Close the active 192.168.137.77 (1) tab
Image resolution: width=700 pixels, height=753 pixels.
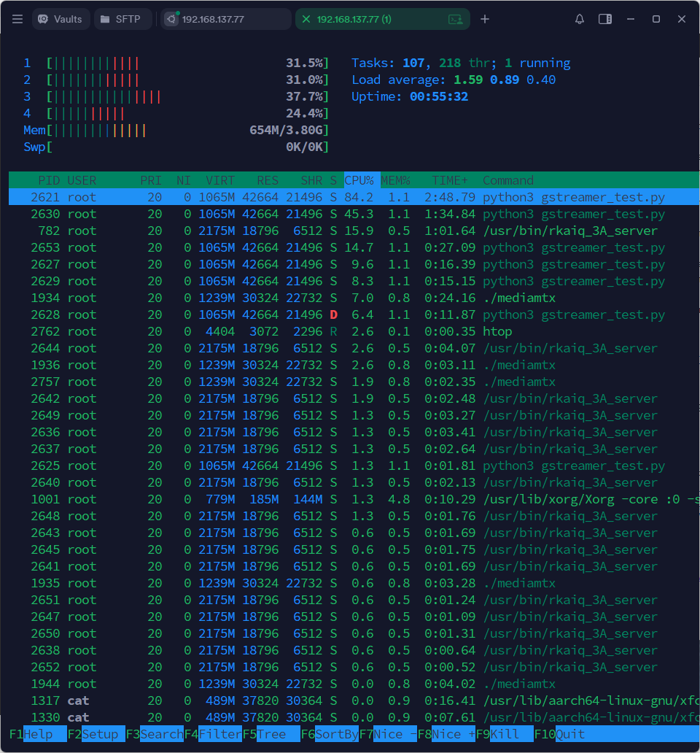pos(306,19)
